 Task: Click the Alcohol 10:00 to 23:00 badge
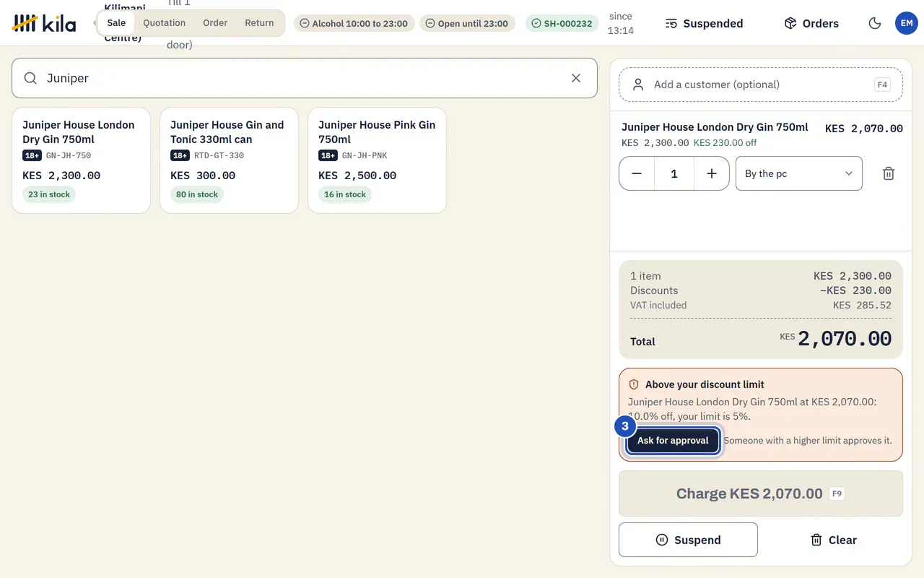click(x=354, y=23)
